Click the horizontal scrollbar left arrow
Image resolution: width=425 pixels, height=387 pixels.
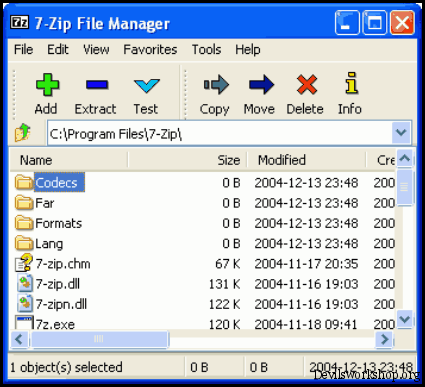click(x=19, y=339)
